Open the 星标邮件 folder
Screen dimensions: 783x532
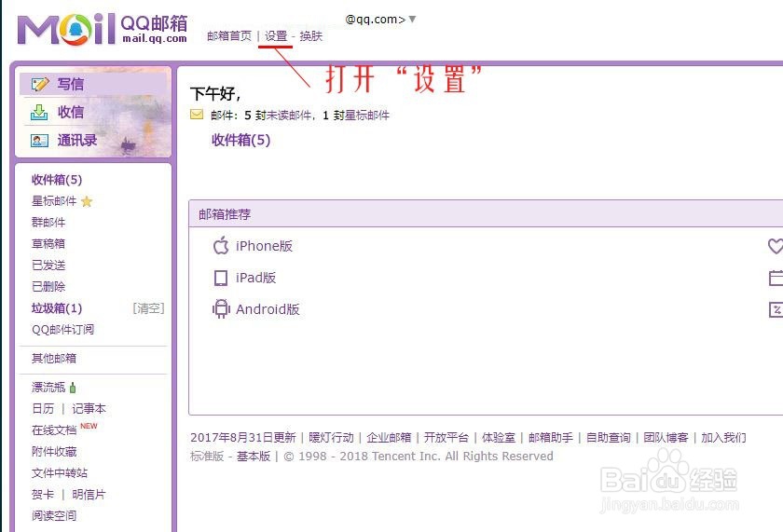[x=54, y=201]
